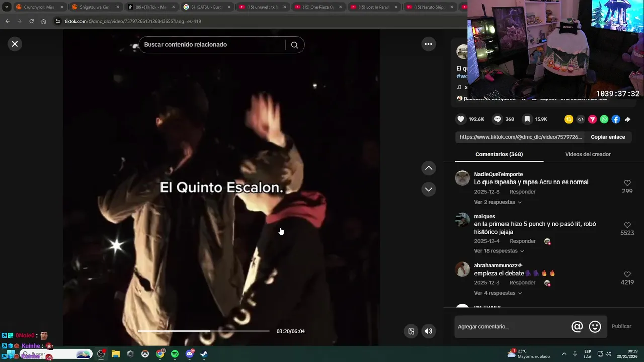Click the tiktok.com address bar URL

[133, 21]
